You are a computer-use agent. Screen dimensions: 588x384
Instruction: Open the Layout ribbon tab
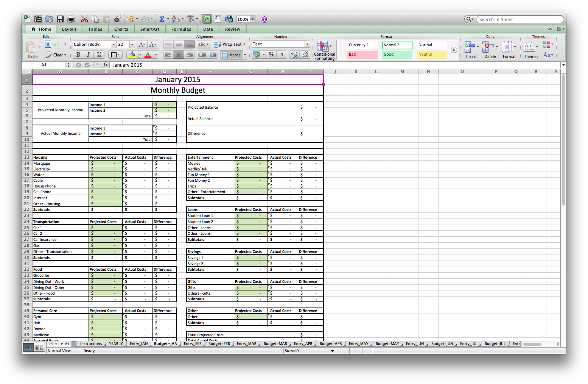coord(69,29)
